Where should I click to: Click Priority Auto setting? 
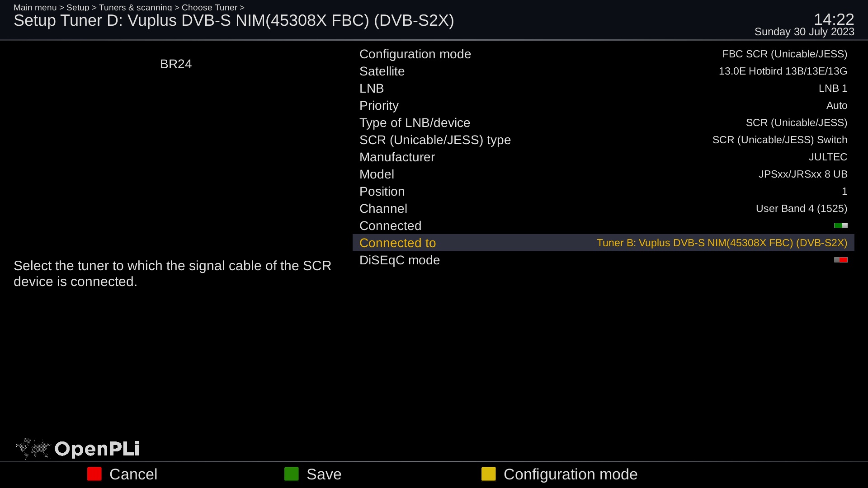point(604,105)
